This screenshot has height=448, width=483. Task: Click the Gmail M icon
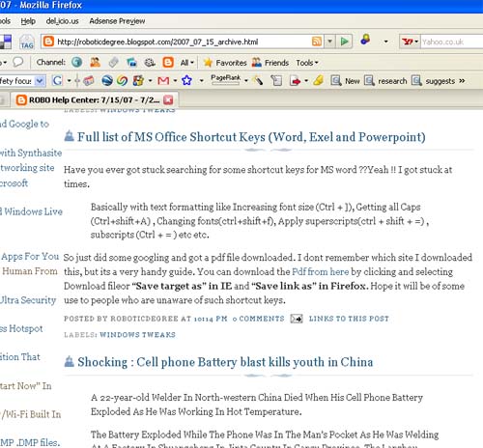click(163, 80)
